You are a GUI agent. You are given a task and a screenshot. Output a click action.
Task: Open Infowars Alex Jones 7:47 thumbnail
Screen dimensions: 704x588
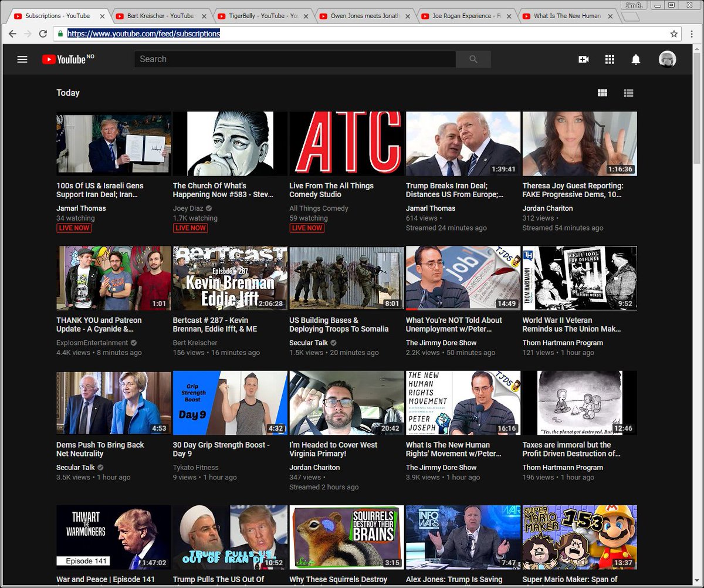point(463,538)
